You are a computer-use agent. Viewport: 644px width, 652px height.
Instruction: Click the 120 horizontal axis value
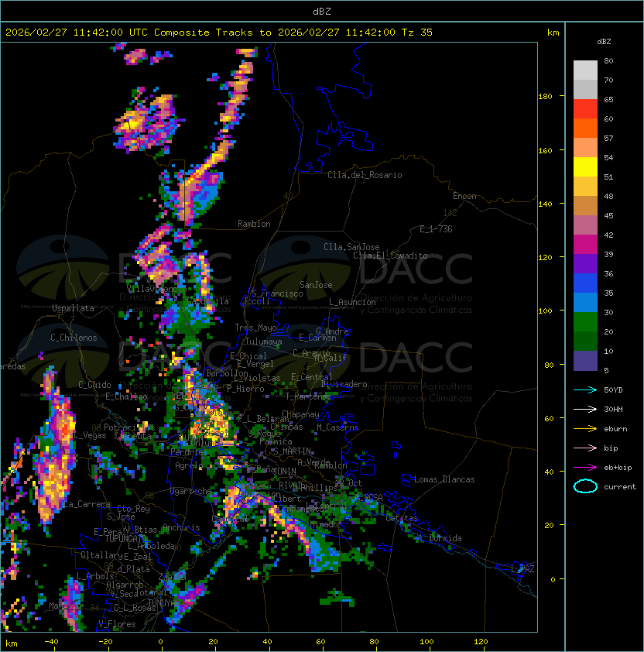pyautogui.click(x=481, y=642)
